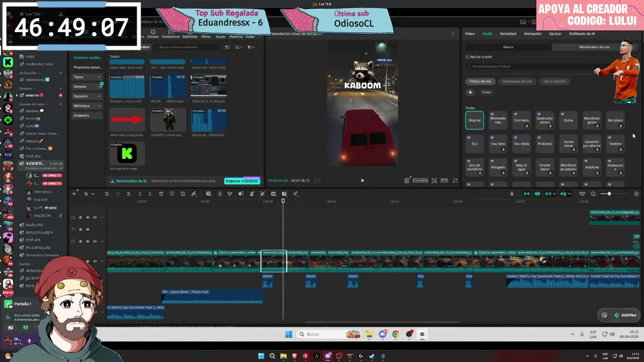Click the undo arrow in the timeline toolbar
This screenshot has height=362, width=644.
tap(107, 194)
